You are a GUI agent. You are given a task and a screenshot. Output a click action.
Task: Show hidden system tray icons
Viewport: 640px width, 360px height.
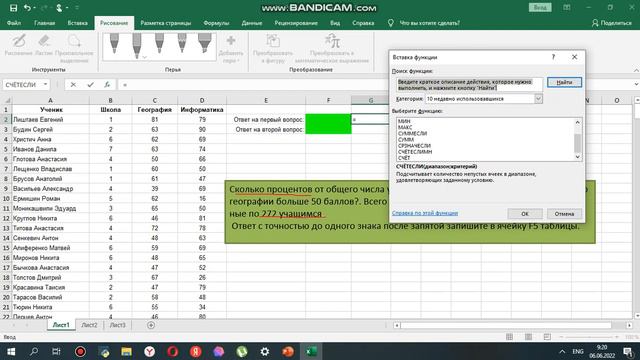[x=562, y=351]
